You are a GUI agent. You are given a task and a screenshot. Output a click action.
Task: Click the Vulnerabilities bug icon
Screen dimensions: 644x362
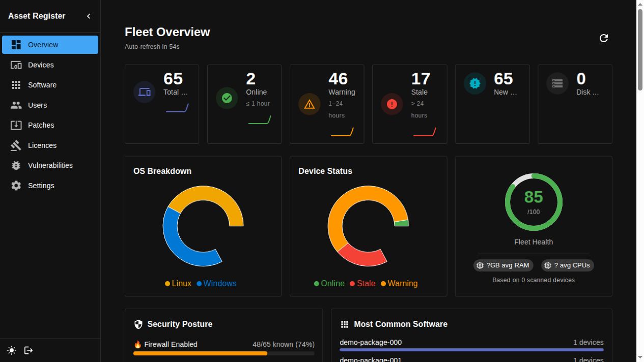tap(16, 165)
